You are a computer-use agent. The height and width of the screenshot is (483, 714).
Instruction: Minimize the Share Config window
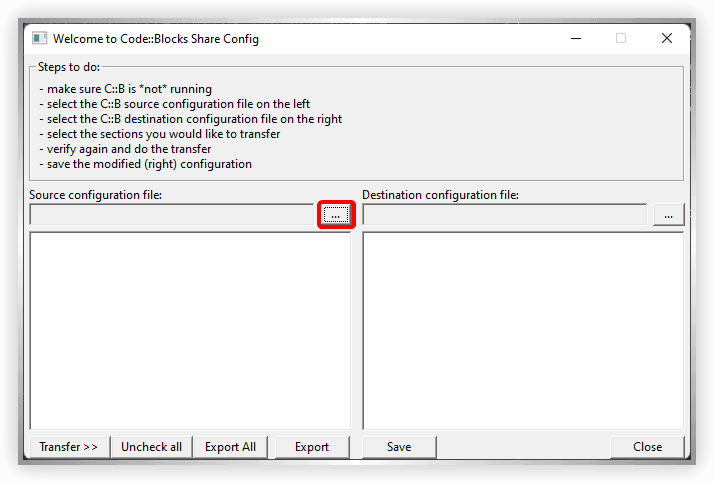pyautogui.click(x=576, y=39)
